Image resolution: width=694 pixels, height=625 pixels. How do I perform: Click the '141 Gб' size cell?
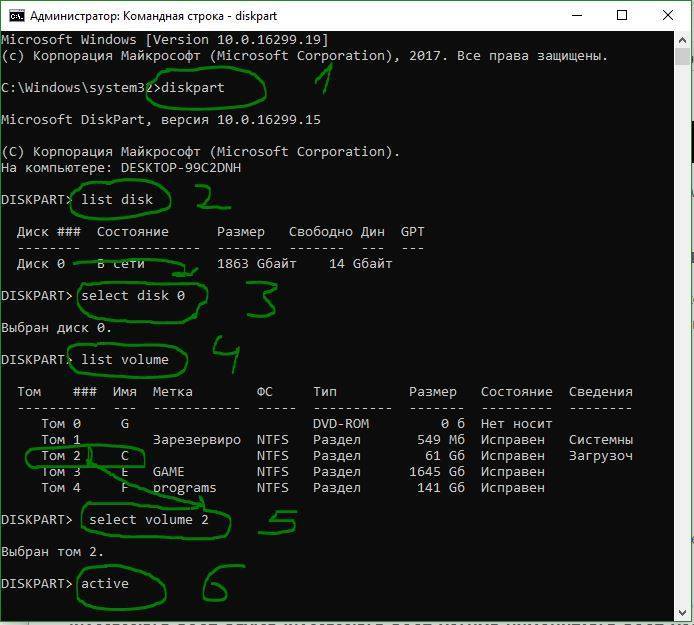(x=441, y=488)
